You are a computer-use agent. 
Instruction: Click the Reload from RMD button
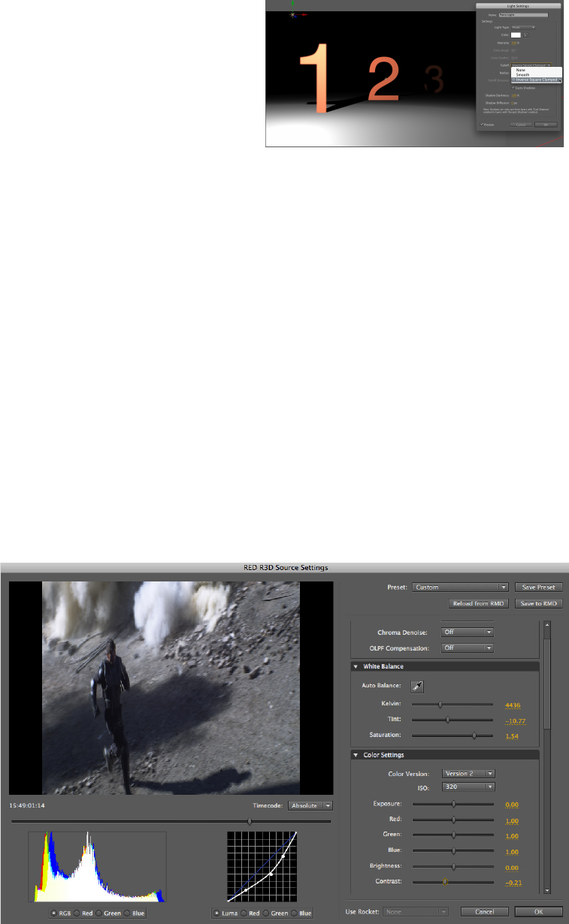pyautogui.click(x=478, y=603)
